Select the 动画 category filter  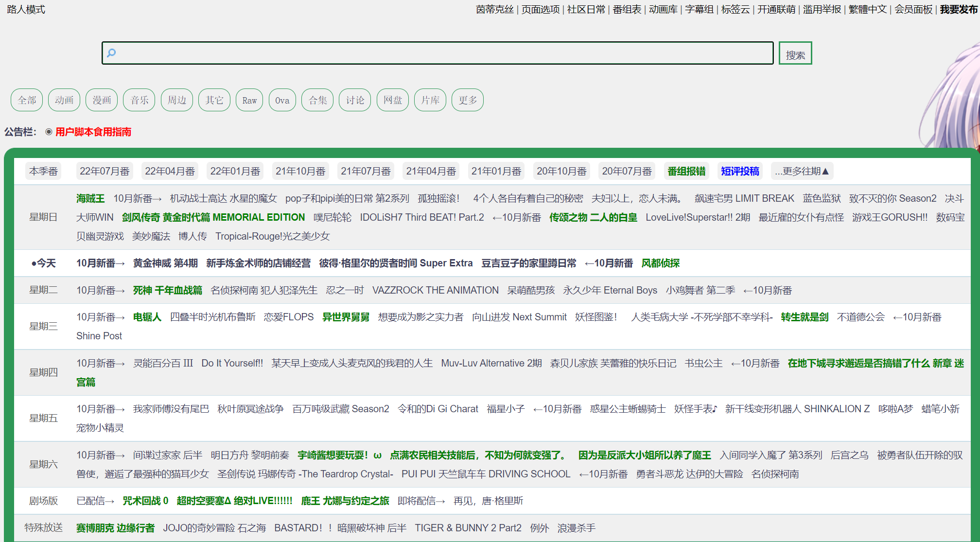[64, 100]
